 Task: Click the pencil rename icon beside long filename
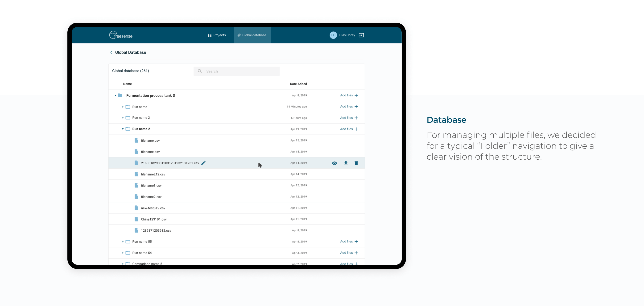pos(203,163)
